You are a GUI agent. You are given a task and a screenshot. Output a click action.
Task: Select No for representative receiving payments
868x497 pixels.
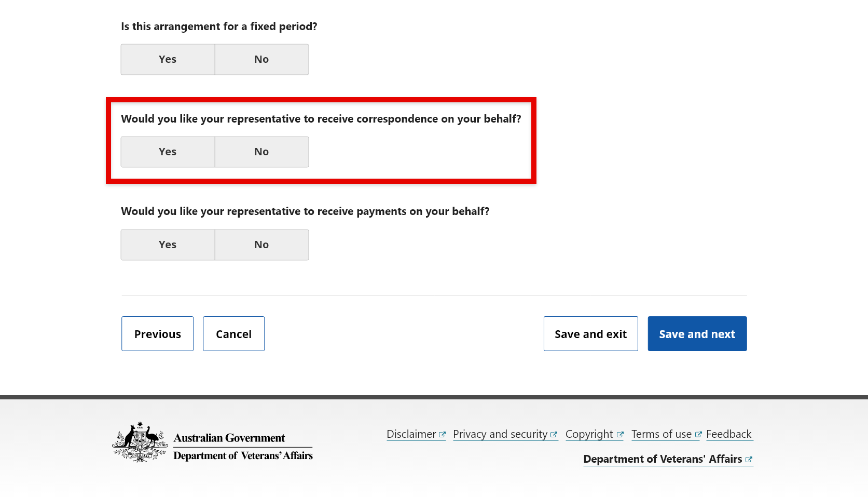pyautogui.click(x=261, y=244)
